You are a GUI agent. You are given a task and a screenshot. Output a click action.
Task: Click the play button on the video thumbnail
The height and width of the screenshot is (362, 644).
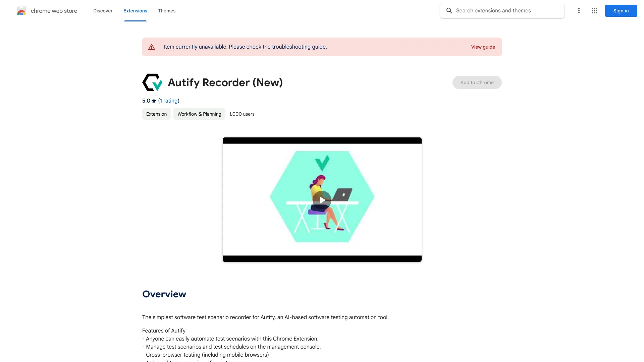pyautogui.click(x=322, y=199)
